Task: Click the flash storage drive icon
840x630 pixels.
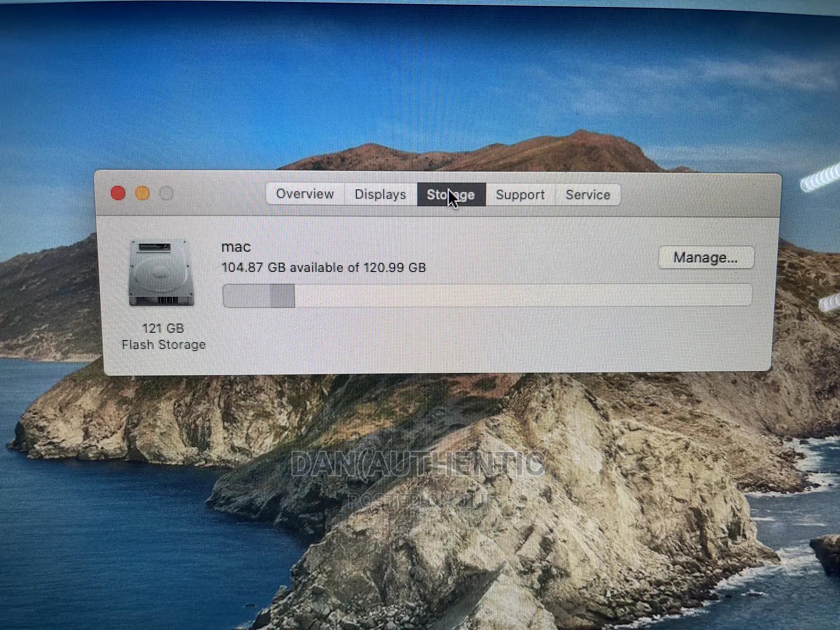Action: click(x=161, y=273)
